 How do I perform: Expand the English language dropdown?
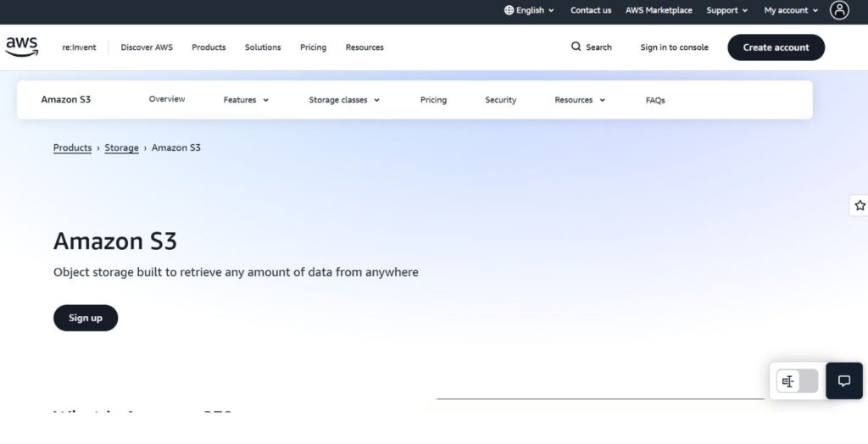529,10
